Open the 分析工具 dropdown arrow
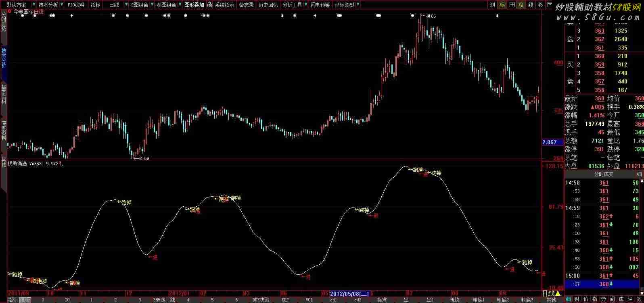The height and width of the screenshot is (303, 644). (x=305, y=5)
